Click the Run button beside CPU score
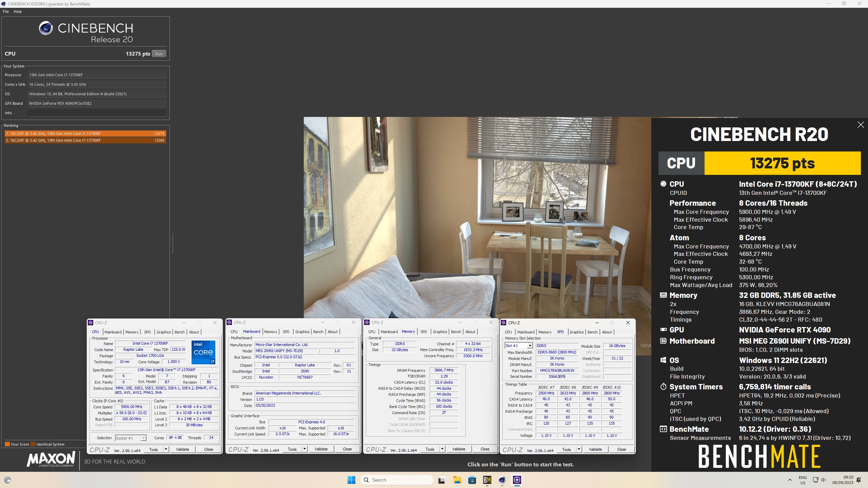The width and height of the screenshot is (868, 488). (159, 54)
